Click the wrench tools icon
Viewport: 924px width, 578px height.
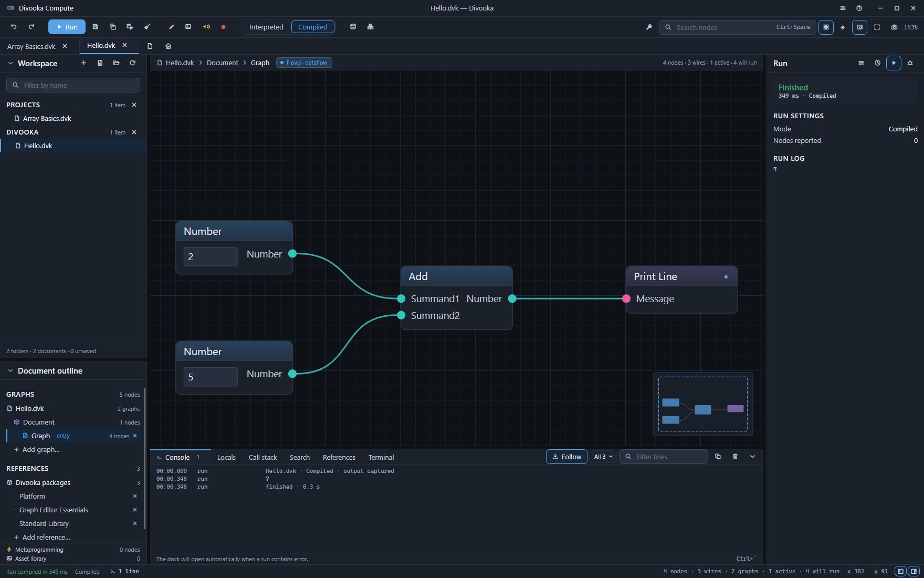[x=649, y=27]
